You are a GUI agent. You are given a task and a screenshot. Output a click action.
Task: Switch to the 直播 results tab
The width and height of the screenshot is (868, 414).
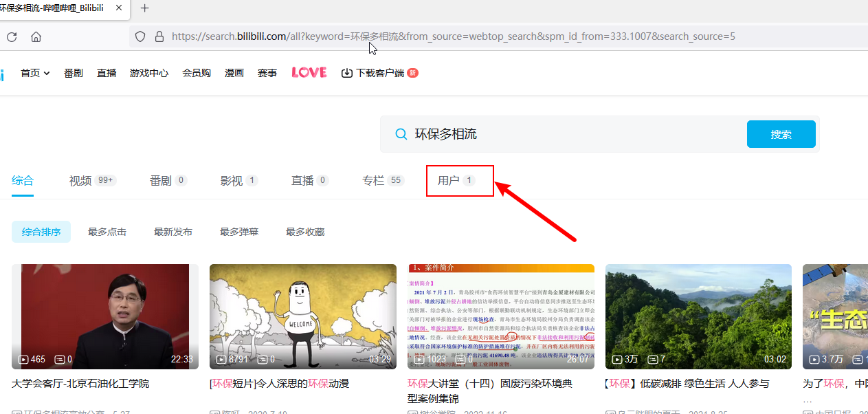[x=310, y=181]
